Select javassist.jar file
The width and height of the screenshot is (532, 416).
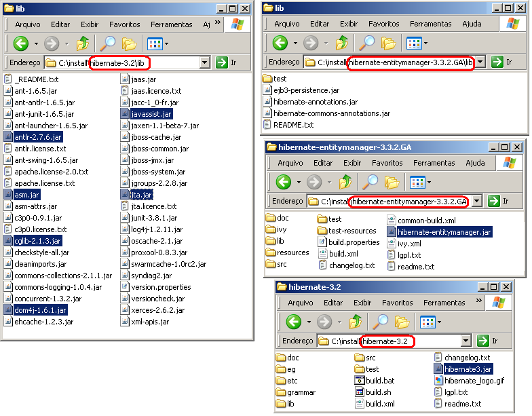tap(147, 114)
